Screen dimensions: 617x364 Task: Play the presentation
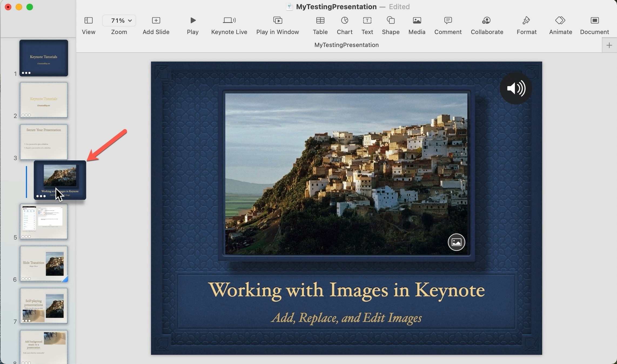point(192,24)
